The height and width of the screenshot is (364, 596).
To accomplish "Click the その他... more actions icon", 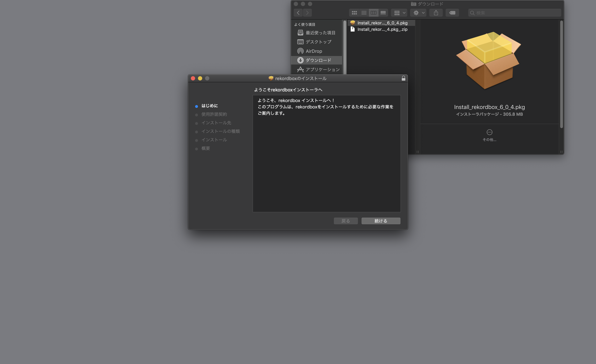I will [x=489, y=132].
